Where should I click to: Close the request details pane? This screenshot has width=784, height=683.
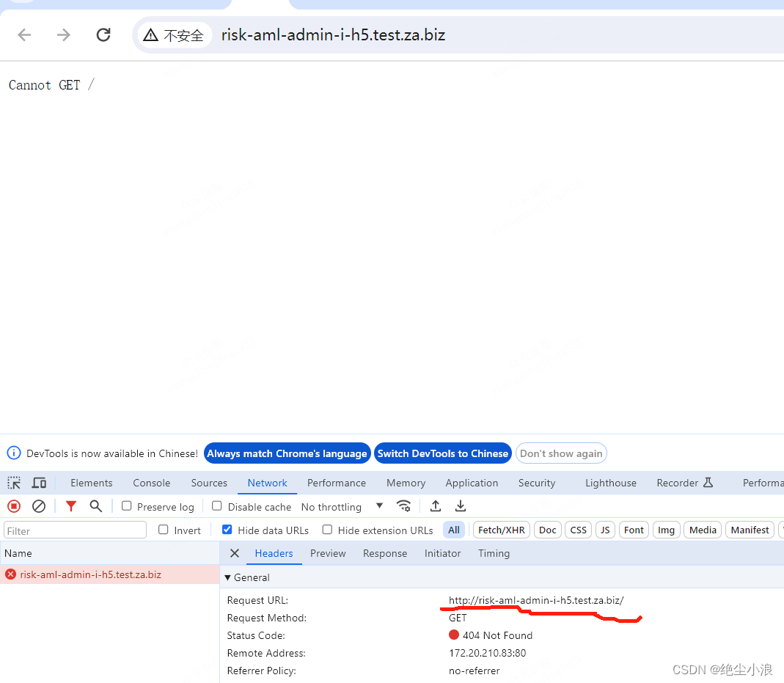coord(235,553)
